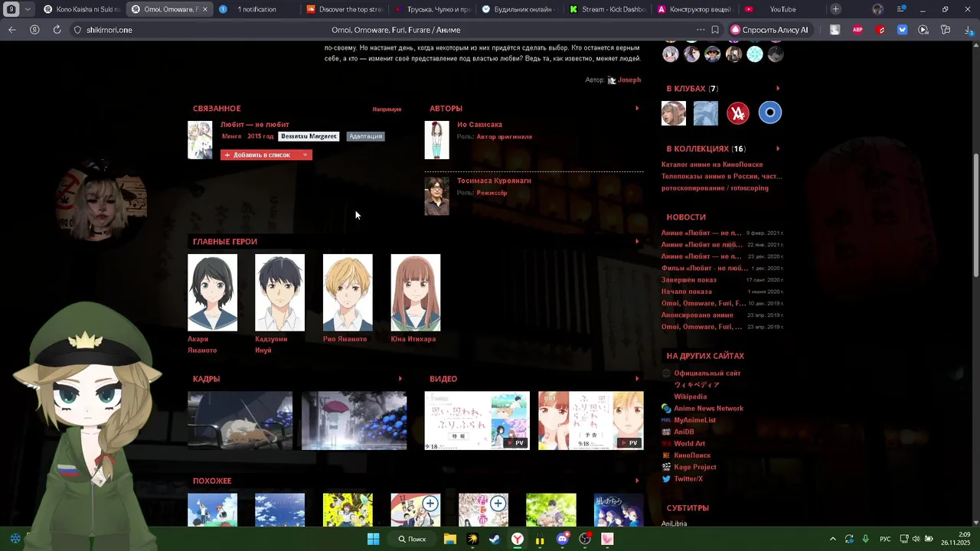Open Ask Alice AI button
Viewport: 980px width, 551px height.
click(769, 30)
